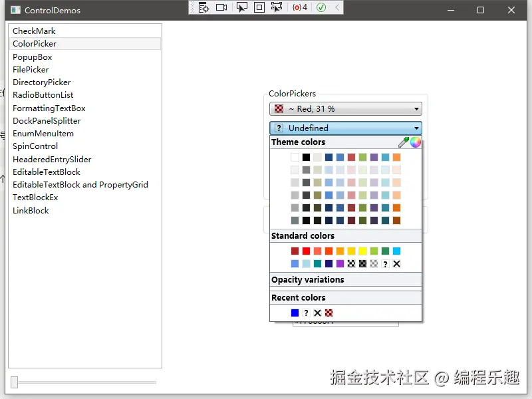Expand the Opacity variations section header
Viewport: 532px width, 399px height.
tap(345, 279)
